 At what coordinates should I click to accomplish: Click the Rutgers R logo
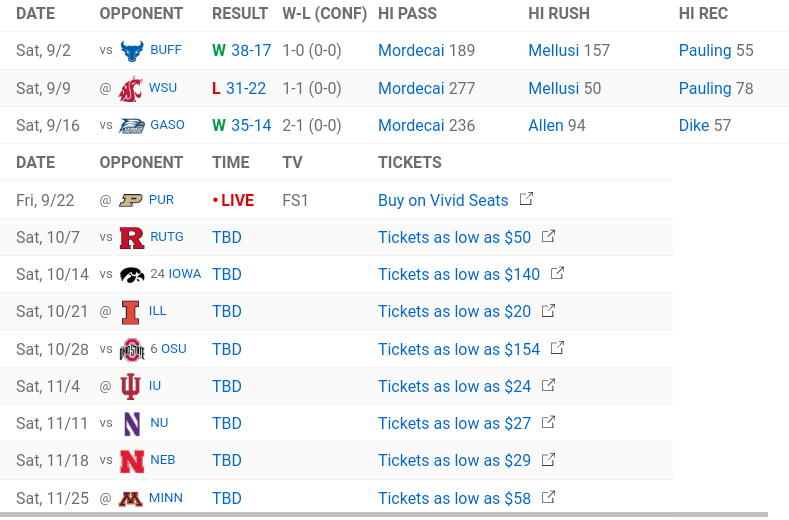[131, 238]
